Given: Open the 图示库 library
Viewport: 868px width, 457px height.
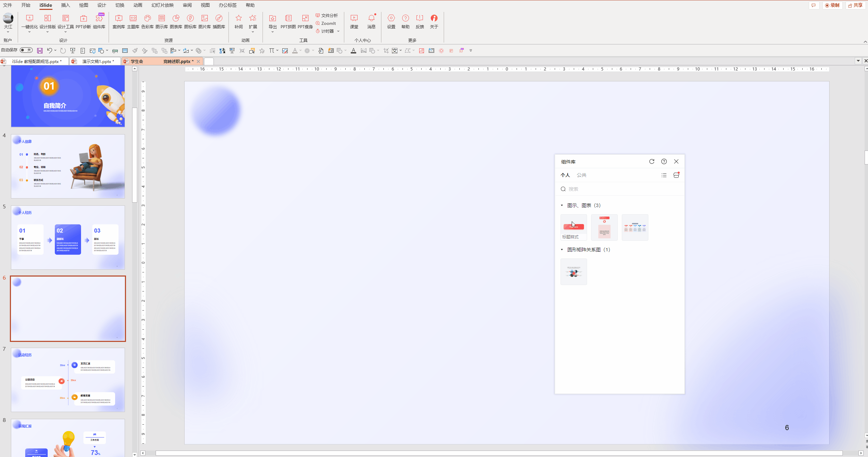Looking at the screenshot, I should click(161, 22).
